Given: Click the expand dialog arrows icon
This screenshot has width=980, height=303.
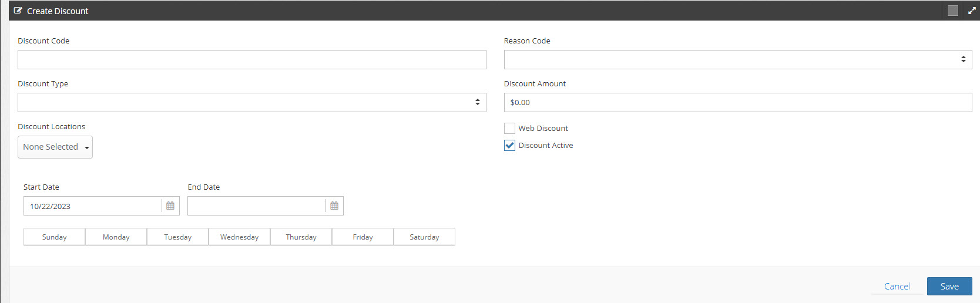Looking at the screenshot, I should [972, 11].
